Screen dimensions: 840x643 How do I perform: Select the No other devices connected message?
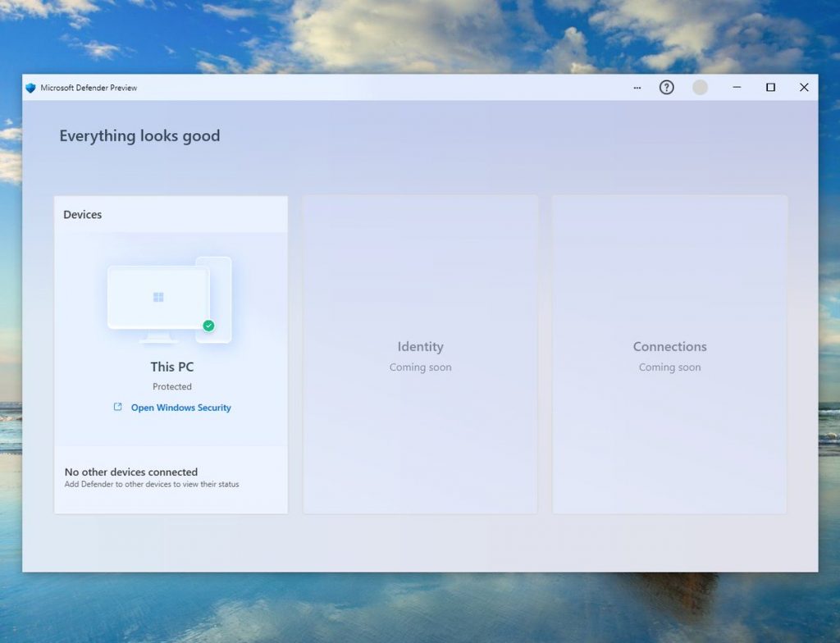131,472
